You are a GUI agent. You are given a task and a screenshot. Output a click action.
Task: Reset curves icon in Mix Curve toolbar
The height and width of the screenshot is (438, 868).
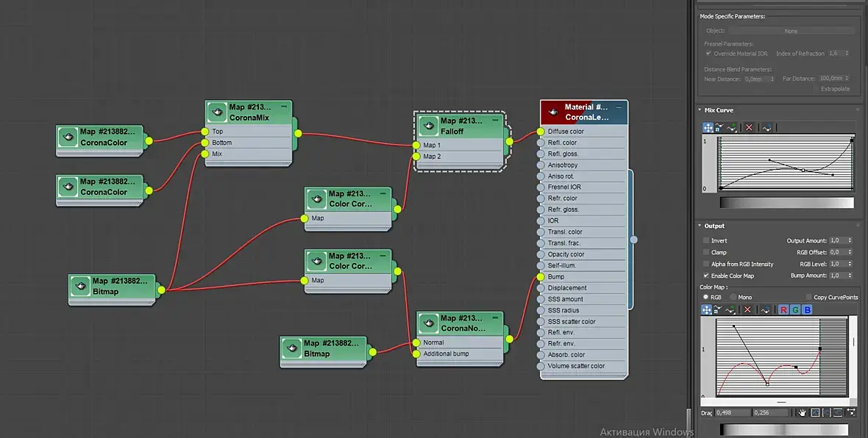(766, 128)
